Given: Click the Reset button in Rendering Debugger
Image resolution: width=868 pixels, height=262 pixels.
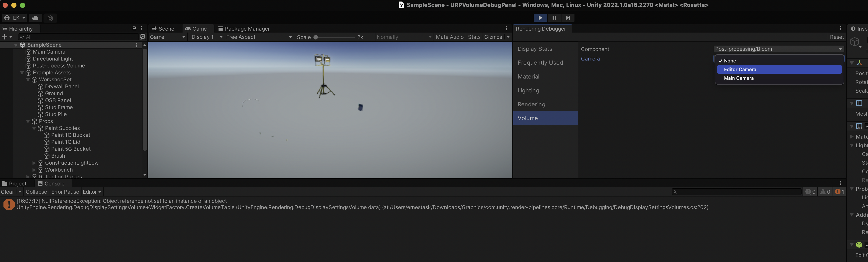Looking at the screenshot, I should click(837, 37).
